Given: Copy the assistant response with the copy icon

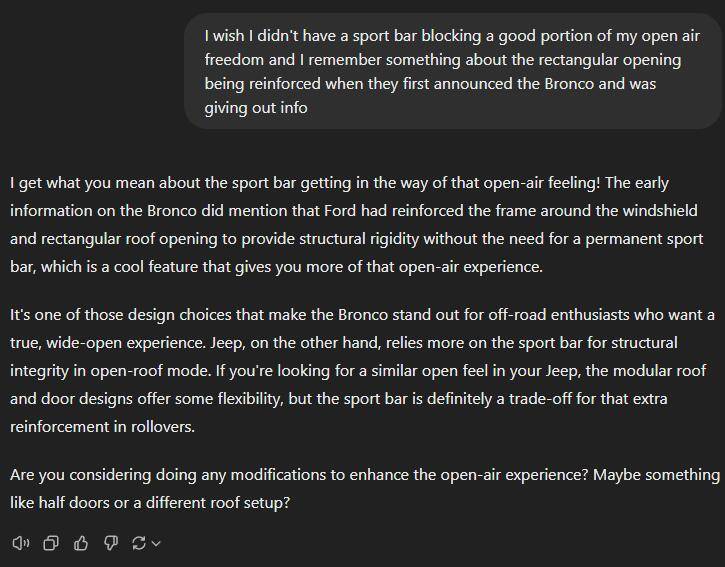Looking at the screenshot, I should click(51, 543).
